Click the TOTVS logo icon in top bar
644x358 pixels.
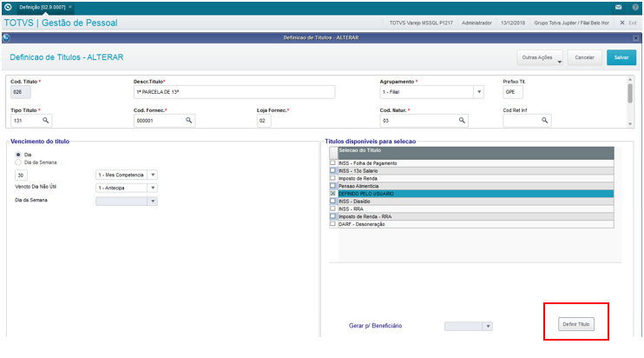(8, 7)
